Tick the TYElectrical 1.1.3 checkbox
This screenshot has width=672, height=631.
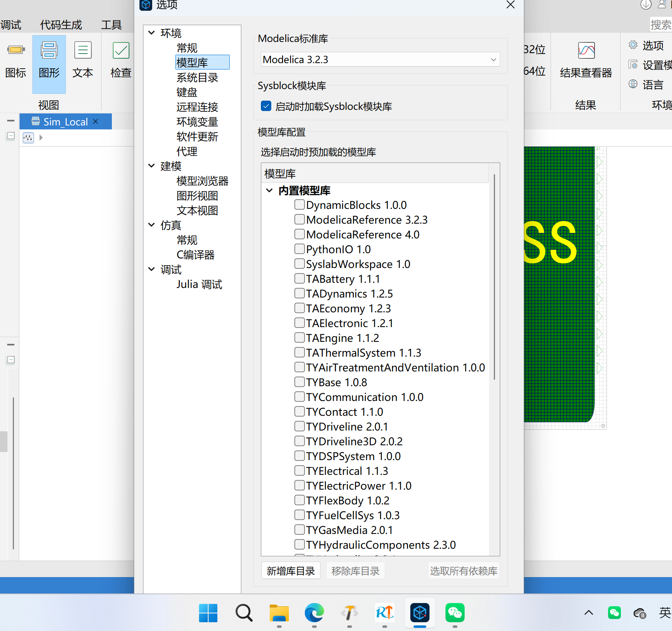[300, 471]
